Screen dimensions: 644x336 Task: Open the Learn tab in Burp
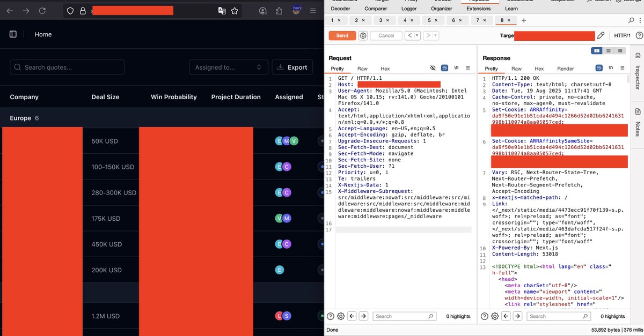[511, 9]
